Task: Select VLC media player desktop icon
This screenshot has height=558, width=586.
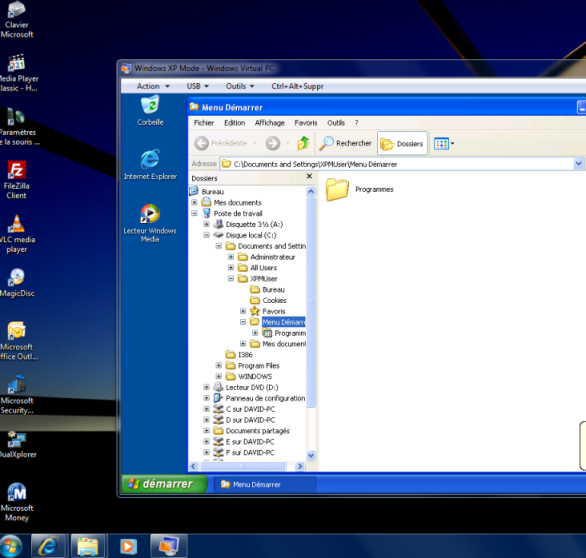Action: (x=17, y=234)
